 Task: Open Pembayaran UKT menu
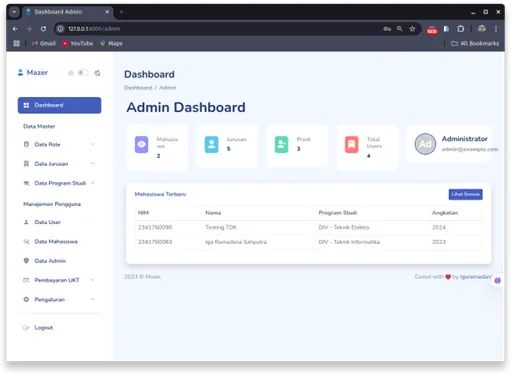(59, 280)
